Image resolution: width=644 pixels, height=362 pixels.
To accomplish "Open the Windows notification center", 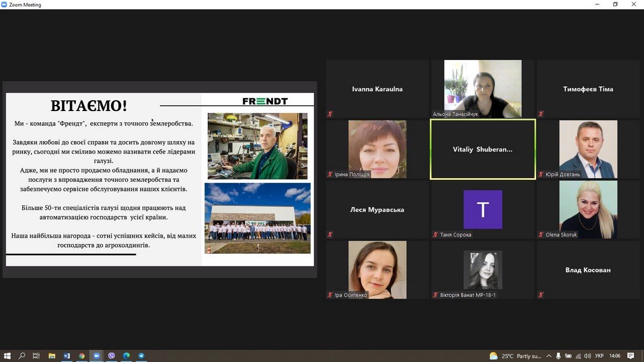I will click(631, 356).
